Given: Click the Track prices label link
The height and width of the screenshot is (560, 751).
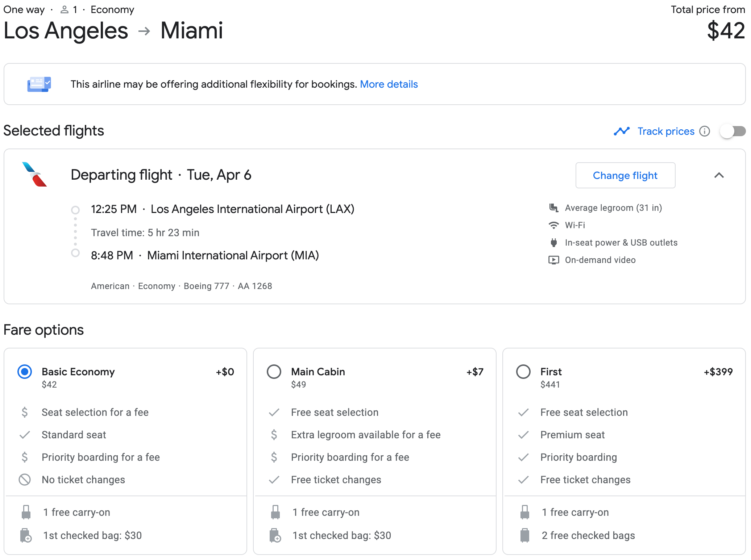Looking at the screenshot, I should point(666,131).
